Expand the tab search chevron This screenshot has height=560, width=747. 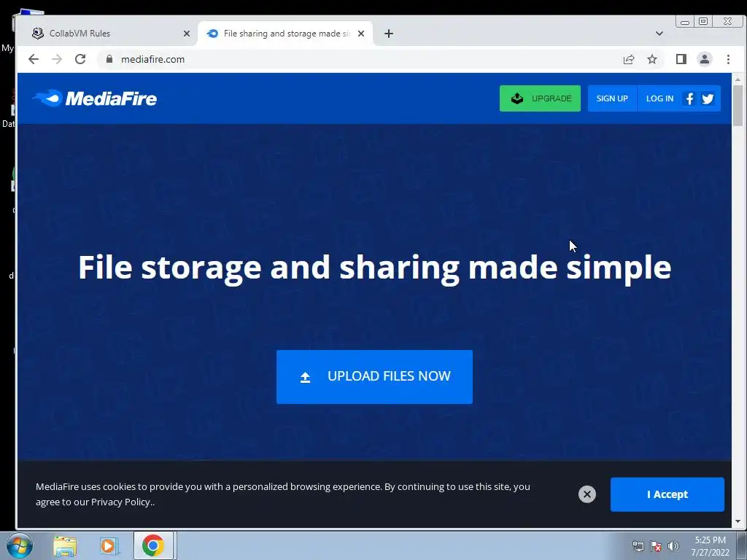click(x=659, y=34)
